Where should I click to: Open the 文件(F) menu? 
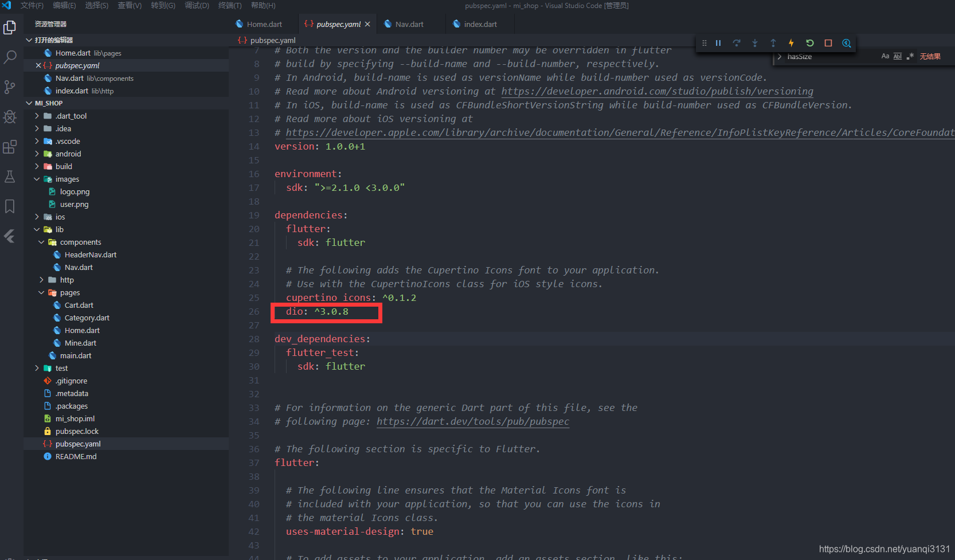click(32, 5)
